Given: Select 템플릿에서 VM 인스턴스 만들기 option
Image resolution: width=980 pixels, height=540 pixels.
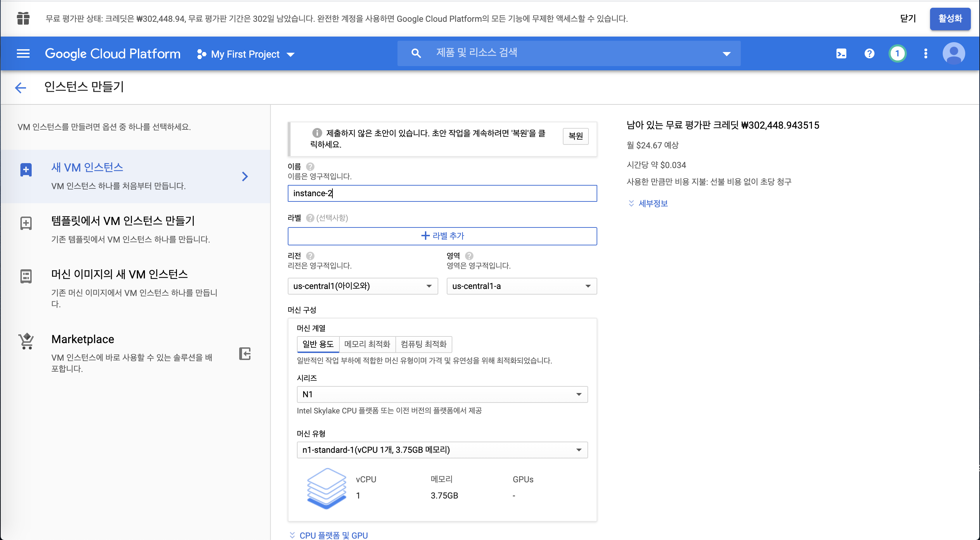Looking at the screenshot, I should click(122, 220).
